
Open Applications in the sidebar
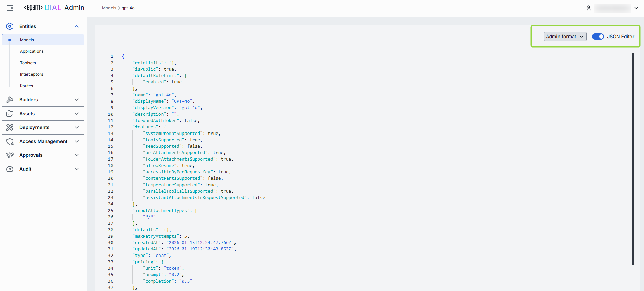click(32, 51)
